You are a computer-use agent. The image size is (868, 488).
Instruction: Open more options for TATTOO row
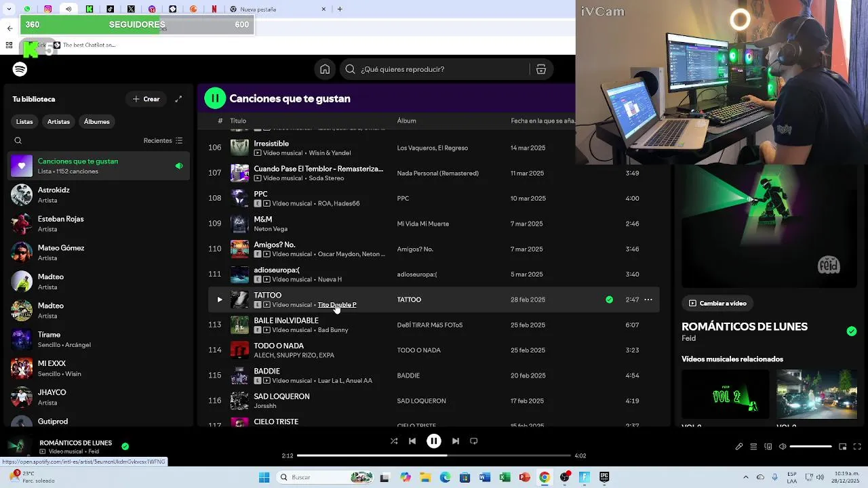[648, 300]
